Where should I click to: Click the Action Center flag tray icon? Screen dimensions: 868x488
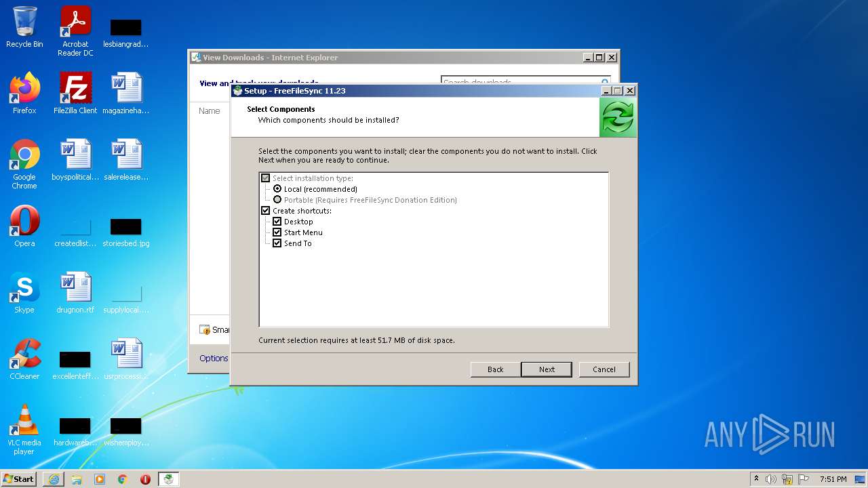pyautogui.click(x=804, y=479)
